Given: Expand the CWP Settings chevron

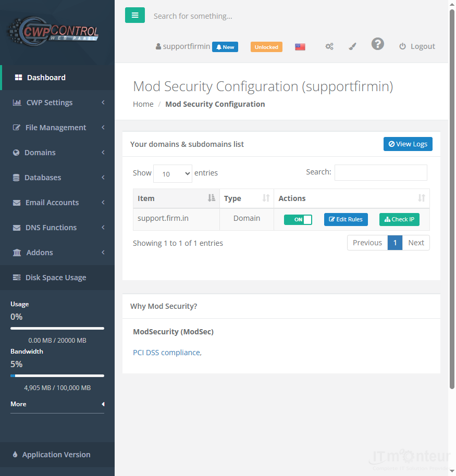Looking at the screenshot, I should coord(103,103).
